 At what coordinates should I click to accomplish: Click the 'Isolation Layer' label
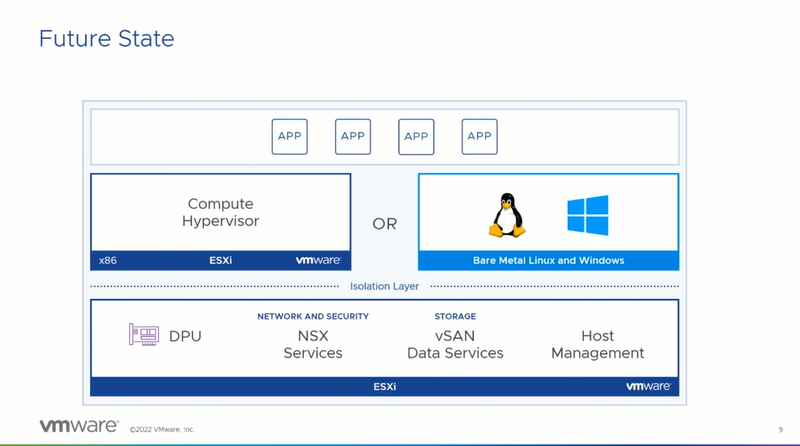pos(384,286)
